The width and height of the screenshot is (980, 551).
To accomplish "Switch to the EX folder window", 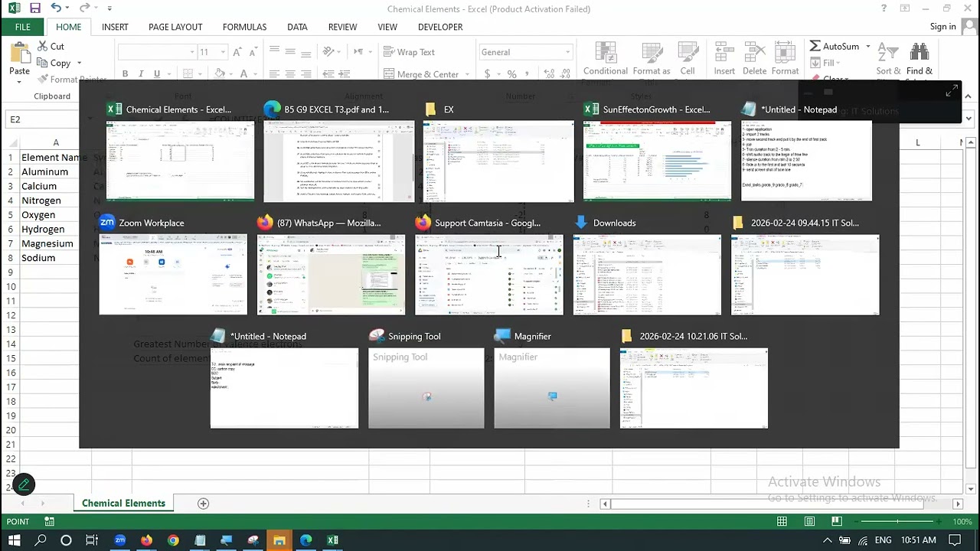I will coord(498,161).
